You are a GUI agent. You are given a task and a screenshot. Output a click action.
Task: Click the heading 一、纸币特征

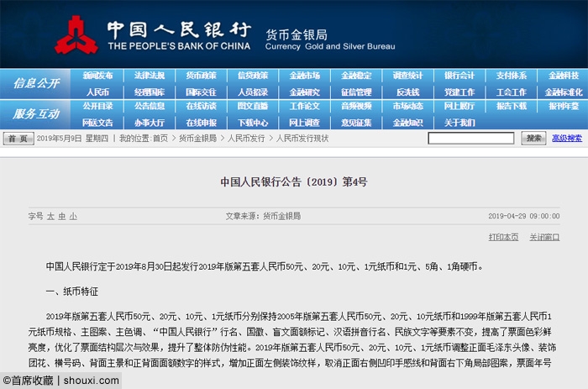coord(72,292)
